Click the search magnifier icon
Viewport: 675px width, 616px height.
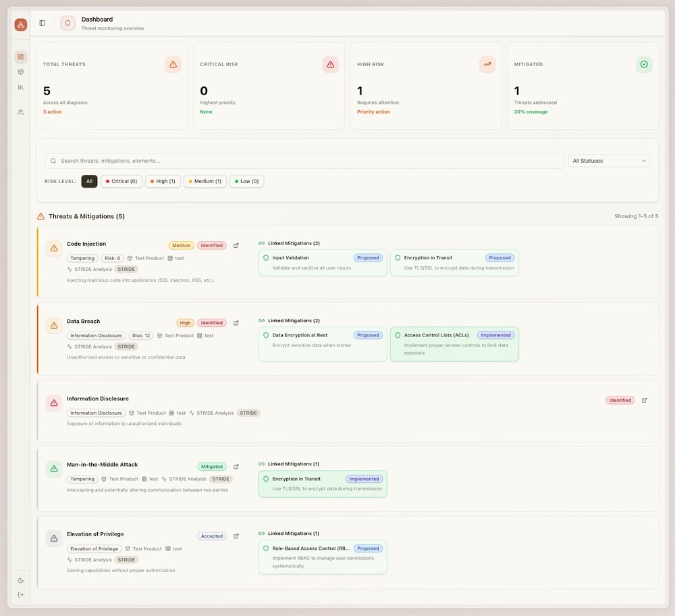pyautogui.click(x=53, y=161)
